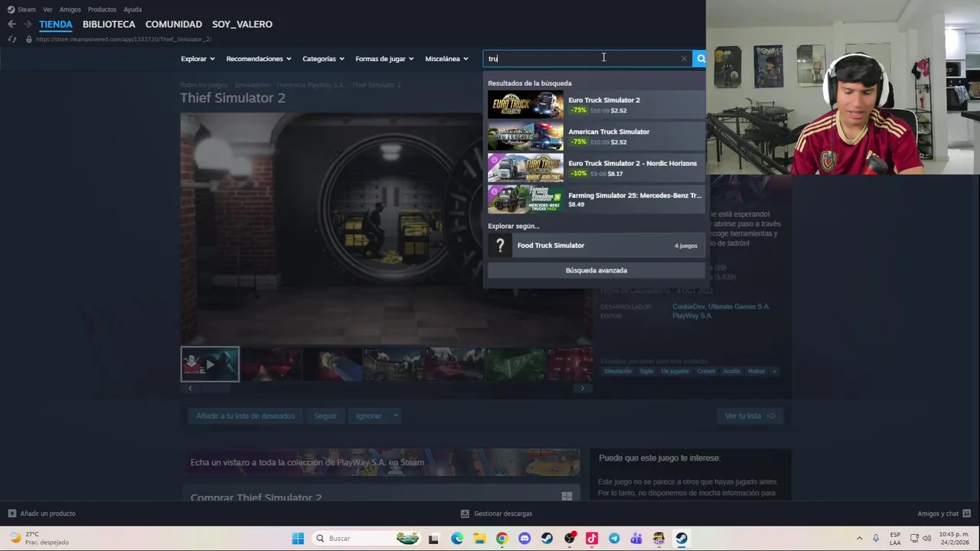Open the Crimen tag

(706, 371)
